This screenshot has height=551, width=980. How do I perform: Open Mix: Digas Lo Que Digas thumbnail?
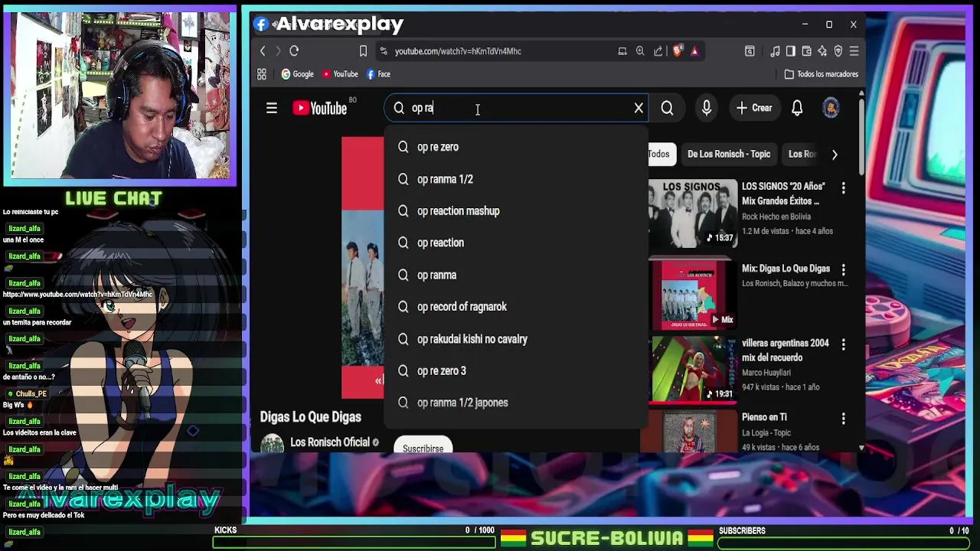(x=693, y=295)
